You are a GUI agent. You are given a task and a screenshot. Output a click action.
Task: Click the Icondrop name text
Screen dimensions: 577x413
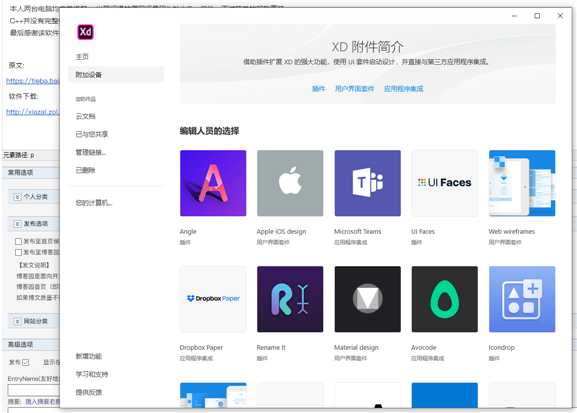(502, 347)
